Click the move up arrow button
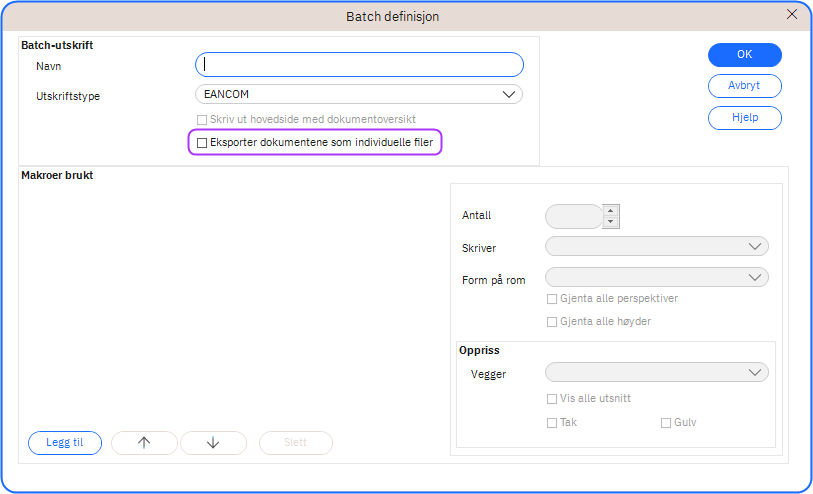 tap(144, 443)
